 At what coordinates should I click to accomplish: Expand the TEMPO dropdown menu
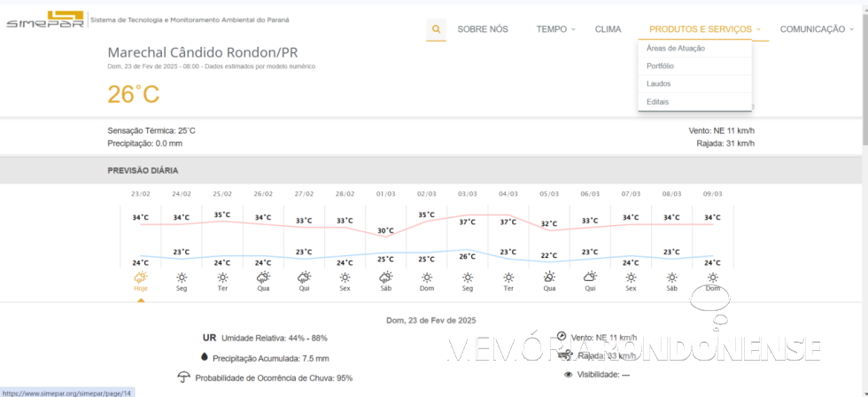coord(555,29)
